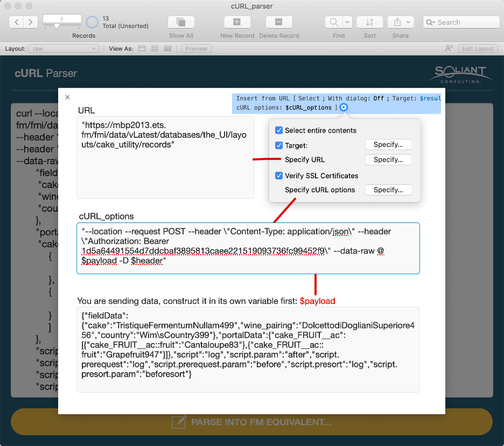
Task: Click inside the cURL_options text field
Action: click(248, 248)
